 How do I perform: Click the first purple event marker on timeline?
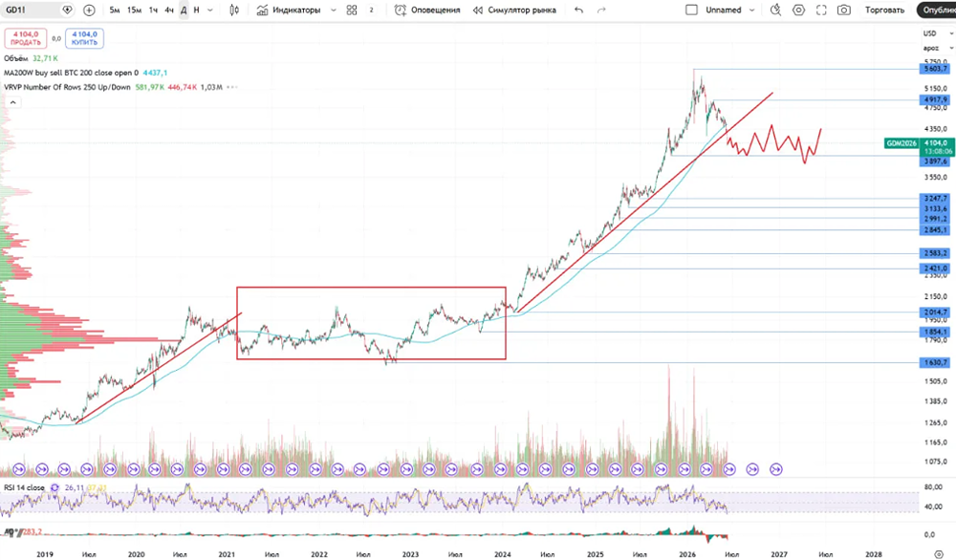tap(19, 469)
